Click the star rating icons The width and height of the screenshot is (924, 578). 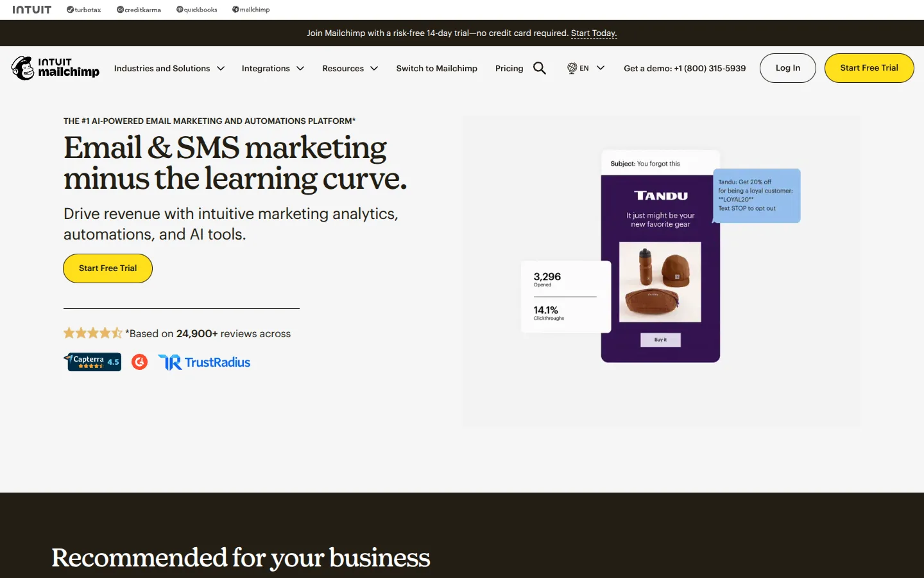point(92,333)
